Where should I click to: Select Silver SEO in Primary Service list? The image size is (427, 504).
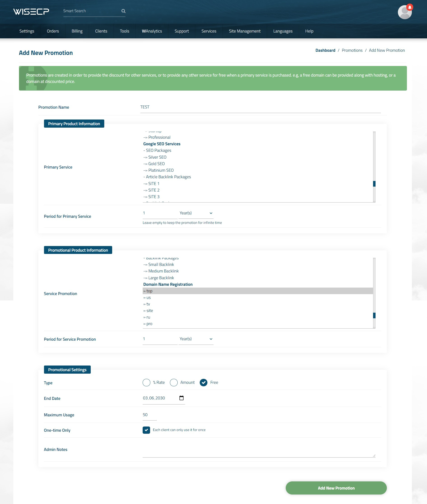(258, 157)
